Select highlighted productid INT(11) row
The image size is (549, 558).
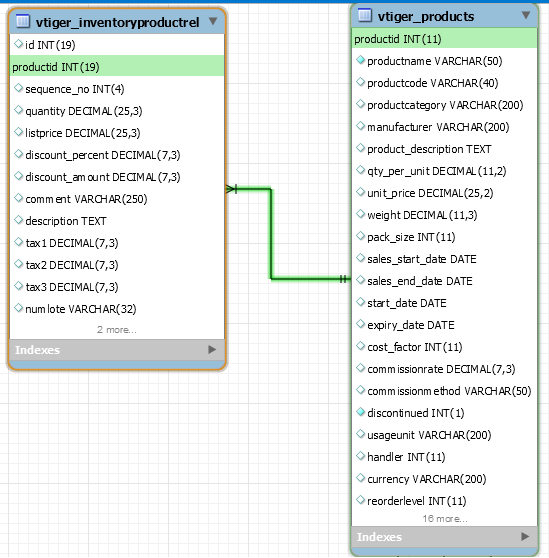tap(444, 38)
